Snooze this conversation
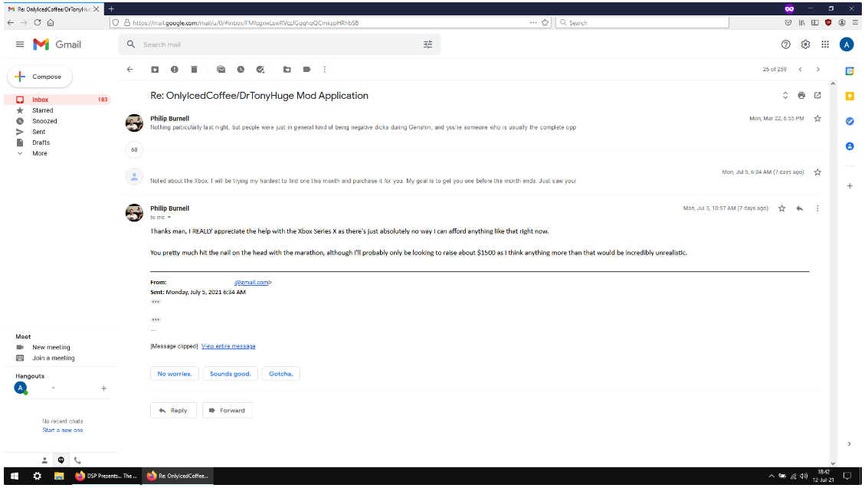Screen dimensions: 868x488 [x=241, y=69]
